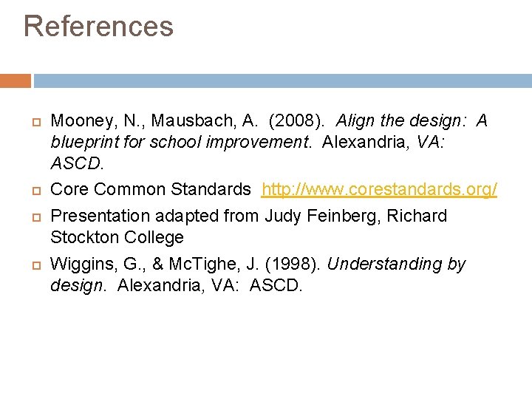Click the italic phrase blueprint for school improvement
Image resolution: width=532 pixels, height=399 pixels.
point(180,142)
